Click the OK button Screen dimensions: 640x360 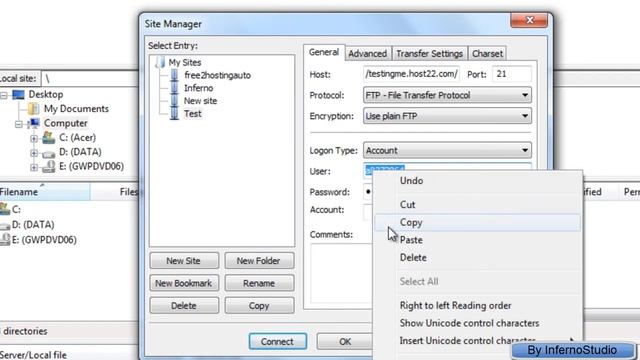(x=345, y=341)
